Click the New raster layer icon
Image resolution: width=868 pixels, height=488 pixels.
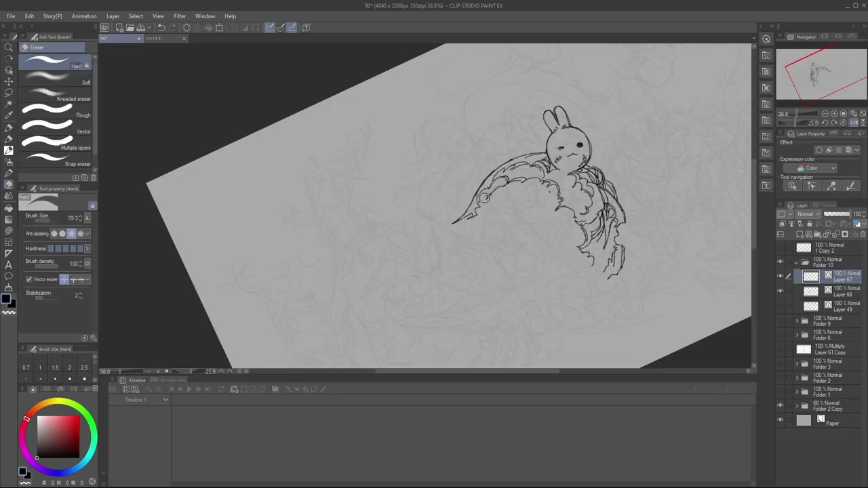(x=800, y=235)
